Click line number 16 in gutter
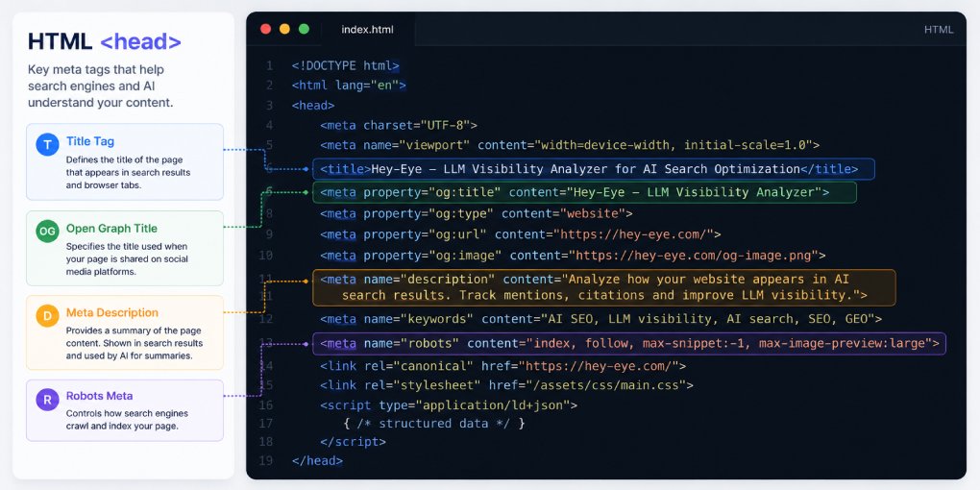This screenshot has height=490, width=980. click(265, 405)
